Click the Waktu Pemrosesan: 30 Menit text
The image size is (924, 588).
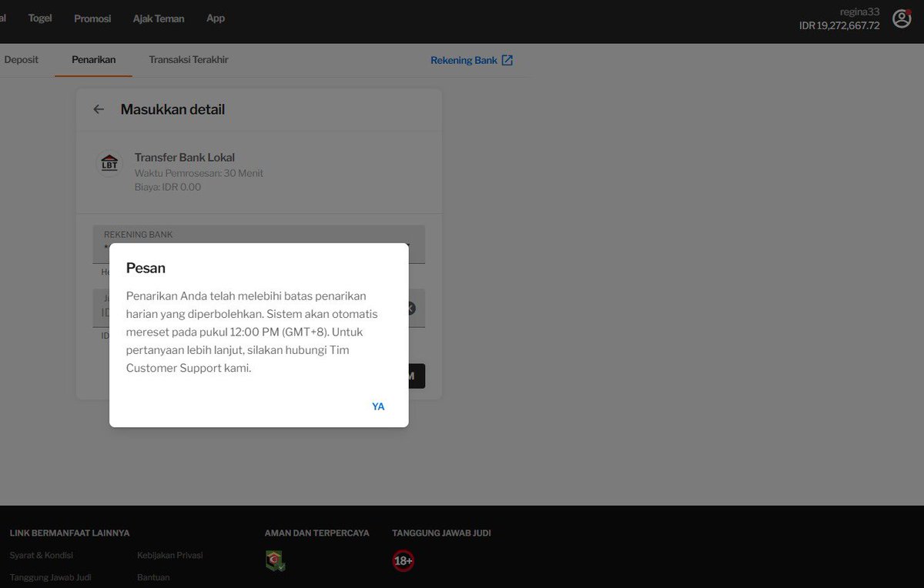click(x=199, y=173)
